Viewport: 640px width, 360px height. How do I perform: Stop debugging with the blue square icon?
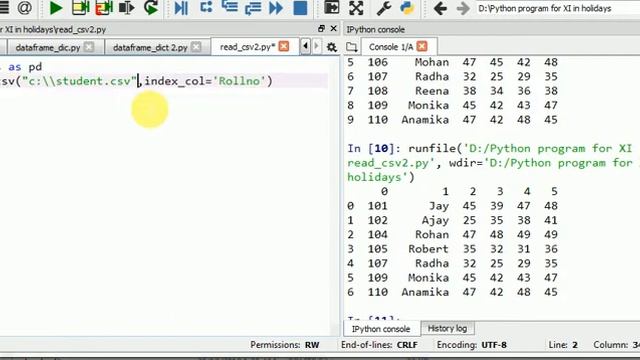click(300, 8)
